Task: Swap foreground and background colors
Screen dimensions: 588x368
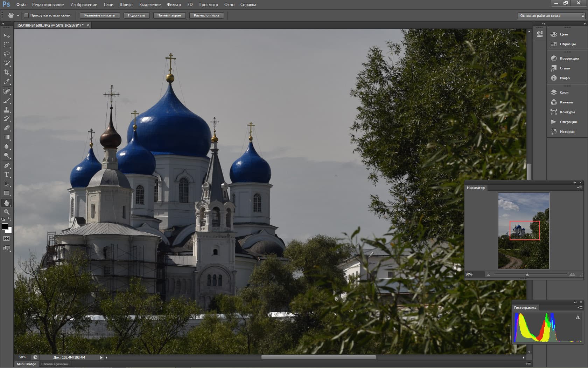Action: click(10, 219)
